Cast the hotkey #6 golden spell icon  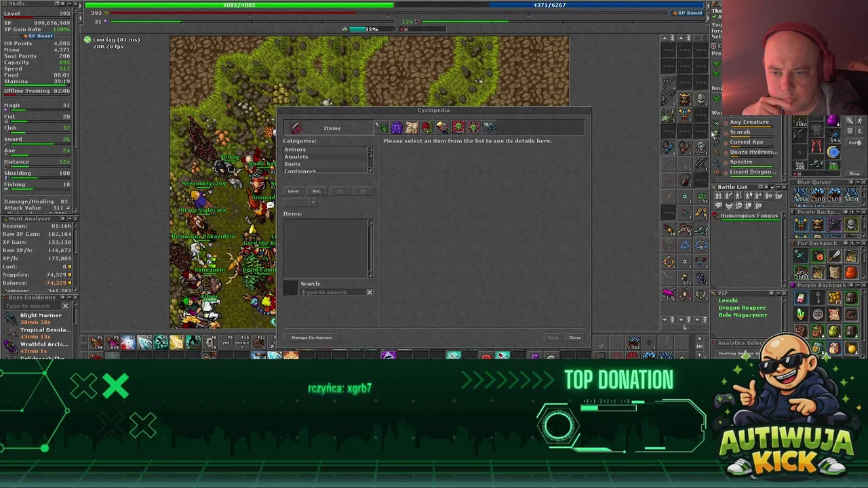(177, 342)
